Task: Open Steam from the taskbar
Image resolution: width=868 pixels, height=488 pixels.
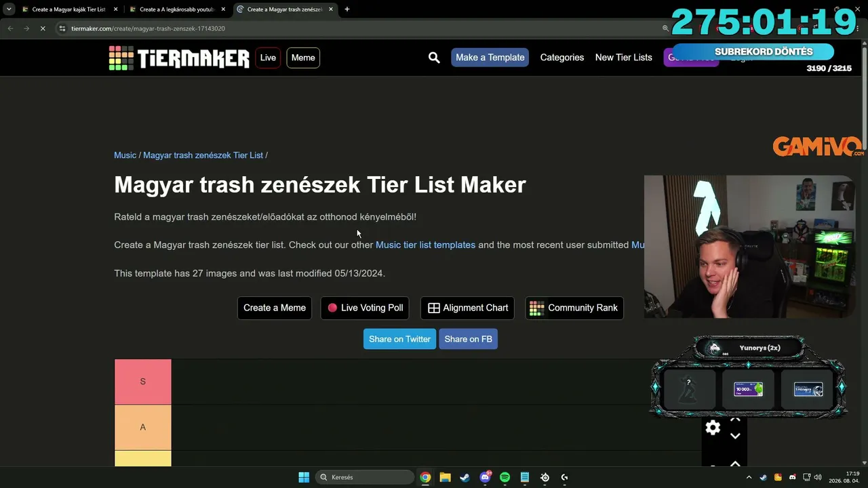Action: (x=465, y=477)
